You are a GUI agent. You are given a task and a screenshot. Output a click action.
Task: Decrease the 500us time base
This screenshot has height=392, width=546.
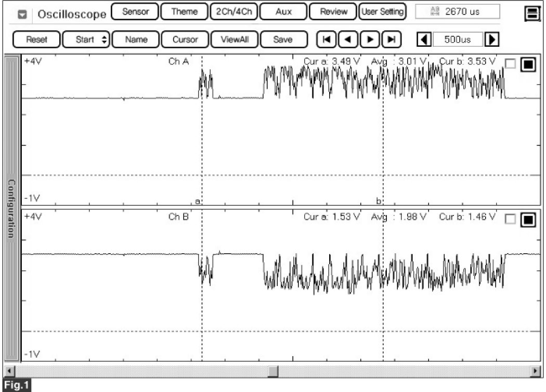[x=425, y=40]
